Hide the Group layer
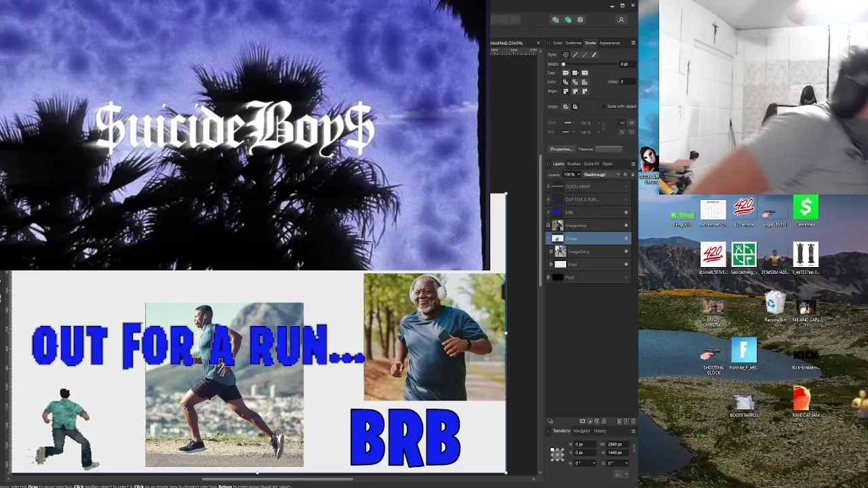Screen dimensions: 868x488 click(x=626, y=239)
